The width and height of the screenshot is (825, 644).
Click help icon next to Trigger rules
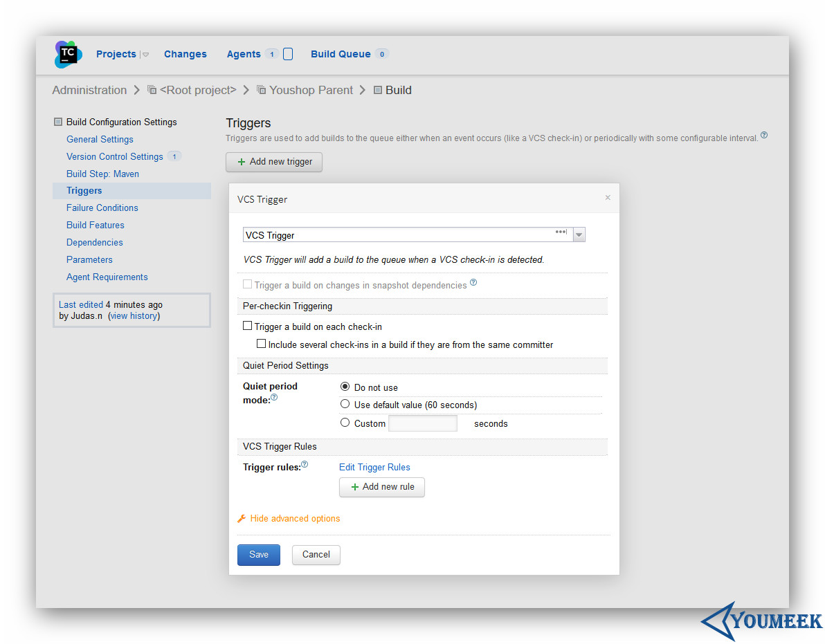pos(305,464)
